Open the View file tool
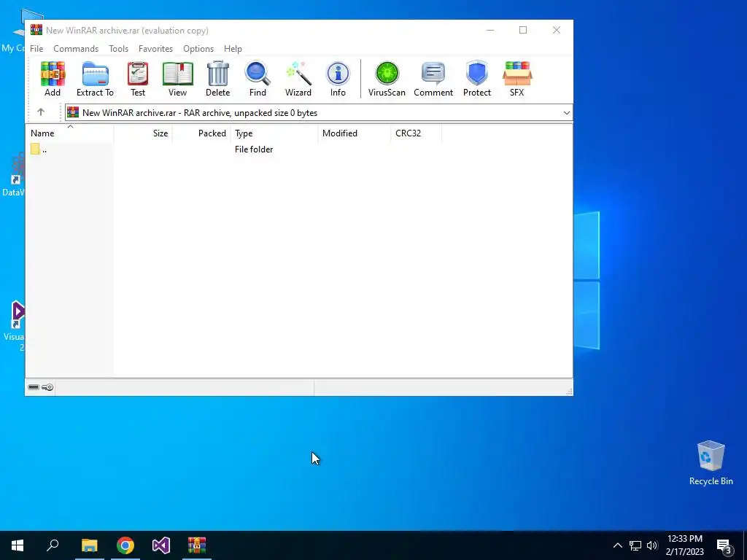747x560 pixels. point(177,79)
